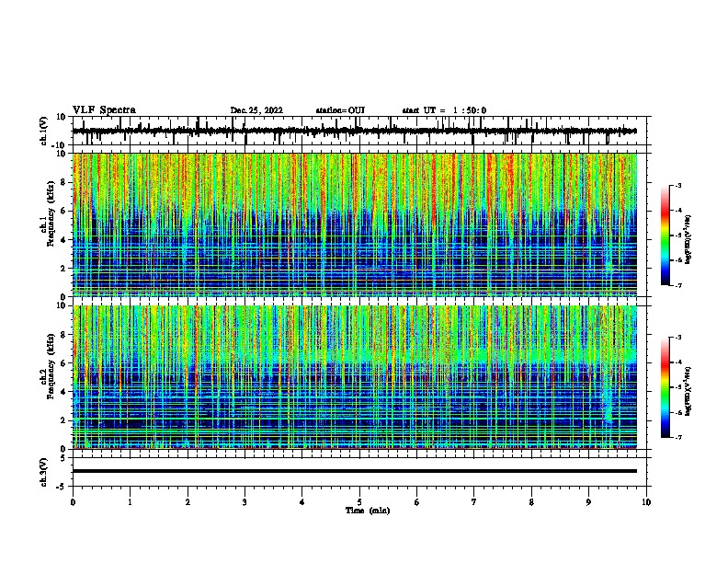The height and width of the screenshot is (563, 728).
Task: Click the "ch.1(V)" waveform axis label
Action: (44, 131)
